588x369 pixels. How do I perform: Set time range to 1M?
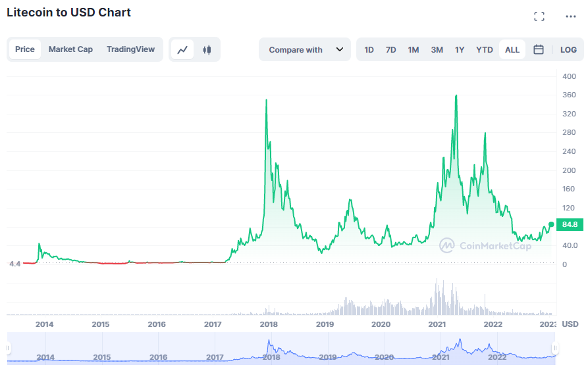point(414,50)
